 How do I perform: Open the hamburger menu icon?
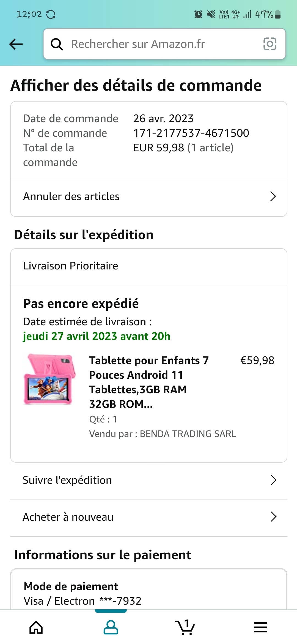[x=260, y=627]
